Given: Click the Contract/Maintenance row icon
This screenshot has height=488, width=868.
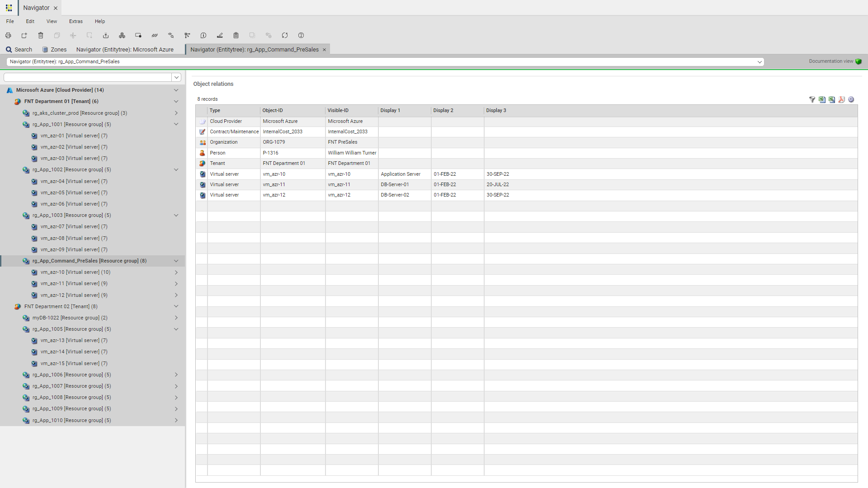Looking at the screenshot, I should click(x=202, y=132).
